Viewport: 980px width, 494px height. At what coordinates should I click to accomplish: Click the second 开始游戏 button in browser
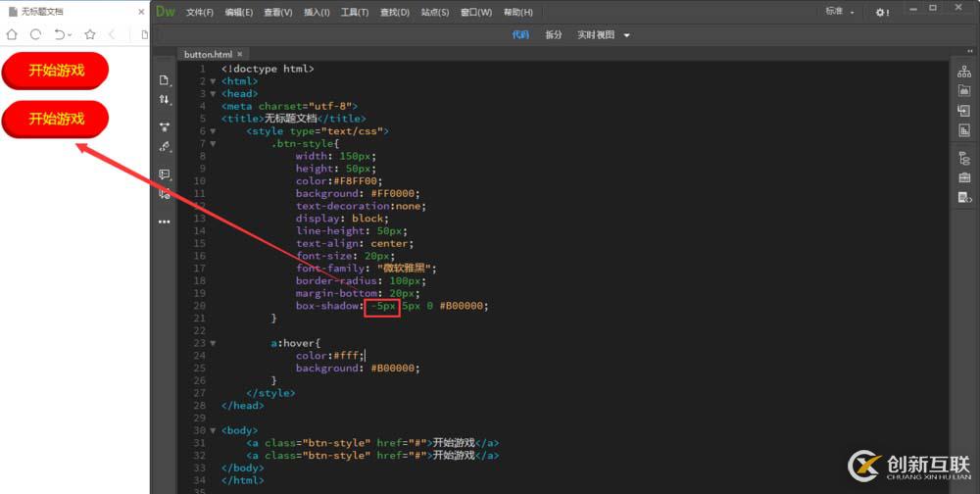coord(56,119)
